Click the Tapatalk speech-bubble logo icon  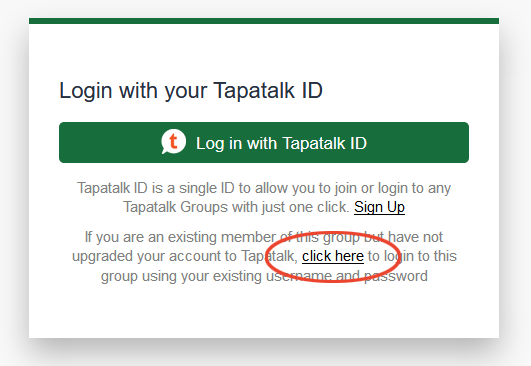click(x=173, y=142)
